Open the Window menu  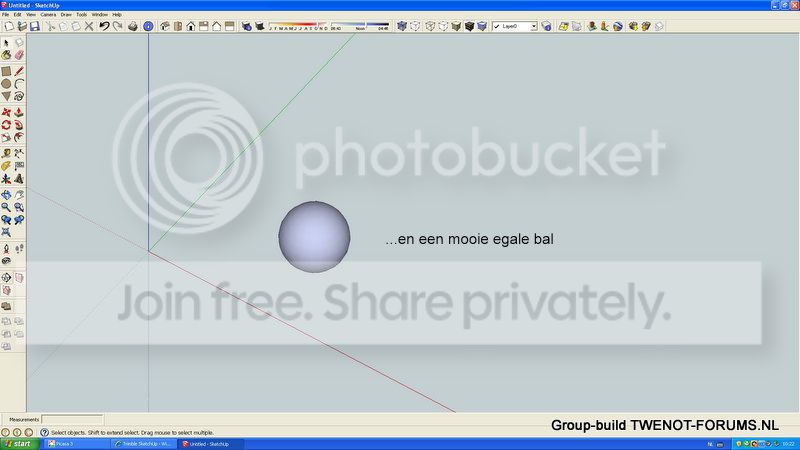[x=99, y=15]
